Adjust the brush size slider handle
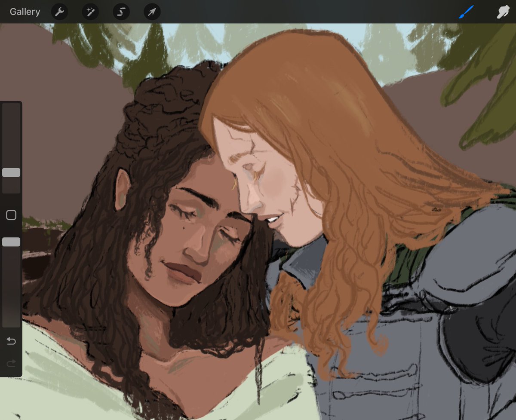 pyautogui.click(x=11, y=172)
